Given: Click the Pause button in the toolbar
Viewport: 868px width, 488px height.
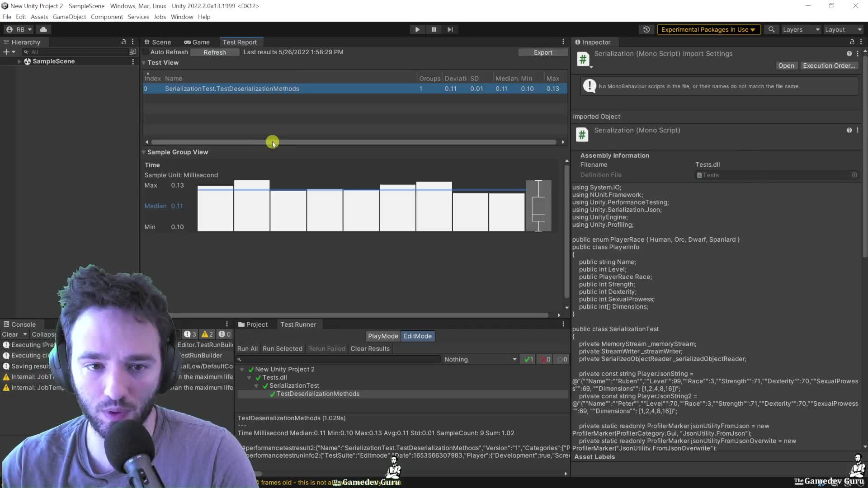Looking at the screenshot, I should [434, 29].
